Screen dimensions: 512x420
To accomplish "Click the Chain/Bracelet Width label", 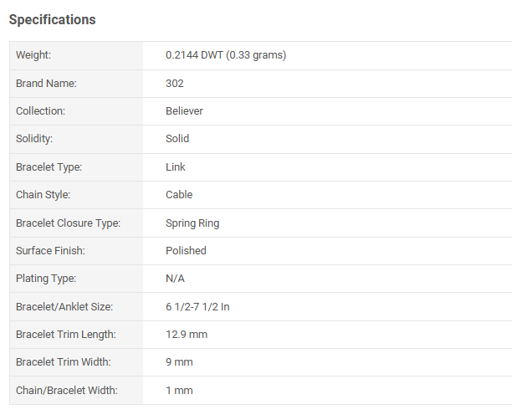I will point(67,390).
